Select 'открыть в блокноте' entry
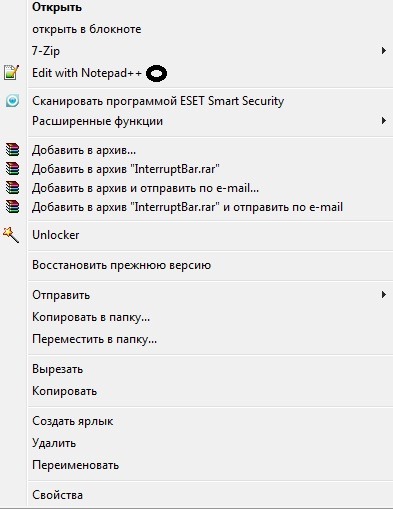Viewport: 393px width, 509px height. [87, 29]
